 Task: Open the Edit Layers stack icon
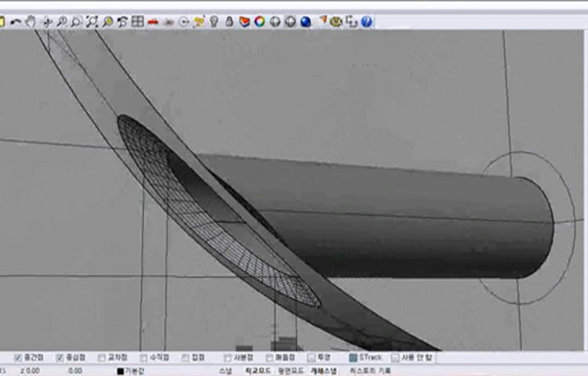point(245,22)
